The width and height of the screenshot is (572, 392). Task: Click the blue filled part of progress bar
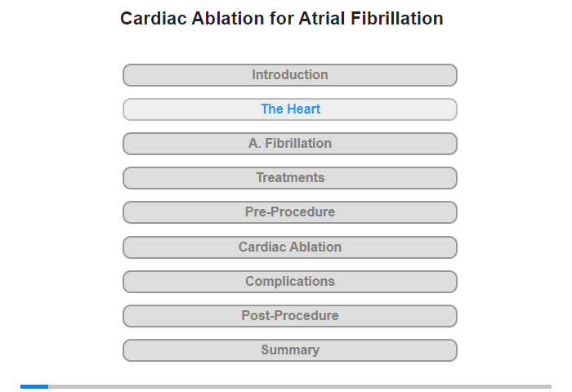(34, 386)
